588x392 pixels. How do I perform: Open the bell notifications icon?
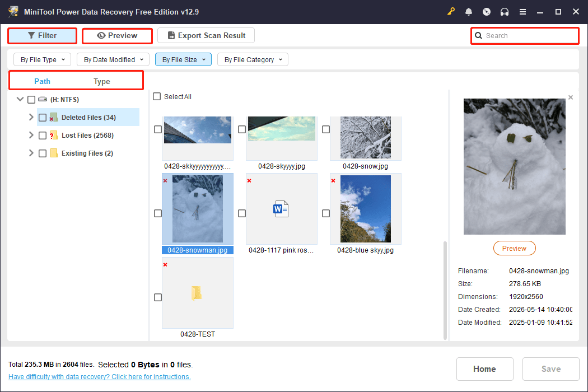[x=468, y=12]
